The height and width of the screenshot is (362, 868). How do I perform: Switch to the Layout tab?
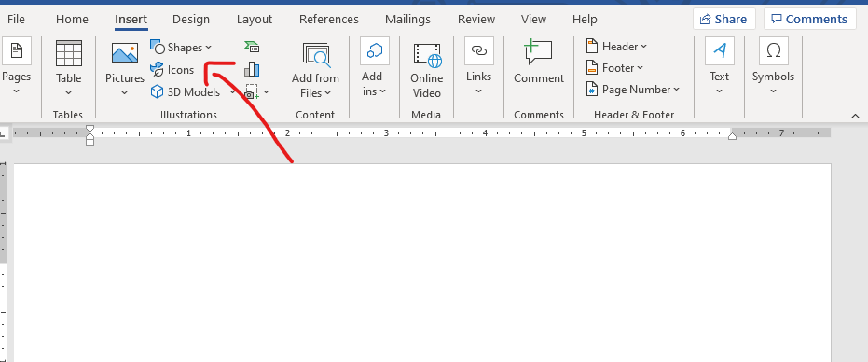tap(255, 20)
